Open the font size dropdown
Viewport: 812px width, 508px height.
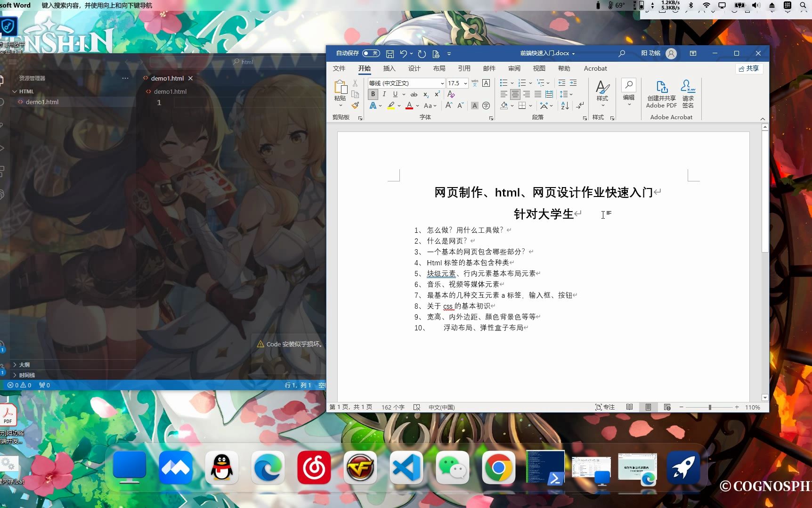[465, 83]
